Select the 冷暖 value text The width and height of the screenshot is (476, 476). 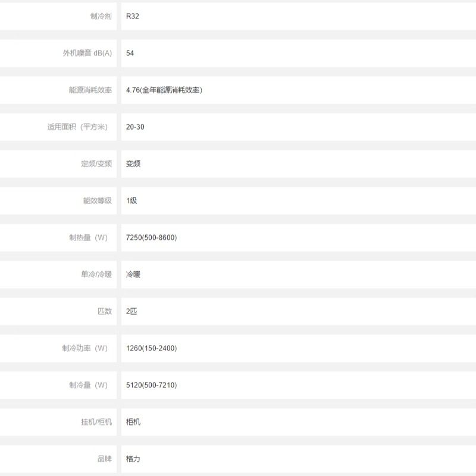(x=133, y=274)
